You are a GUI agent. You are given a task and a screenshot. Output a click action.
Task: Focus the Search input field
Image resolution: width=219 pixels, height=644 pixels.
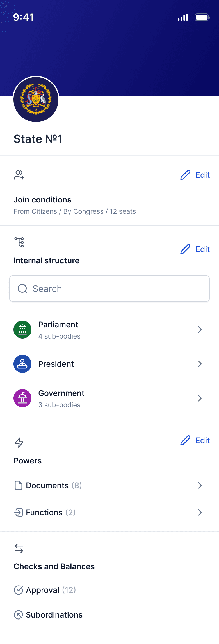pyautogui.click(x=109, y=289)
